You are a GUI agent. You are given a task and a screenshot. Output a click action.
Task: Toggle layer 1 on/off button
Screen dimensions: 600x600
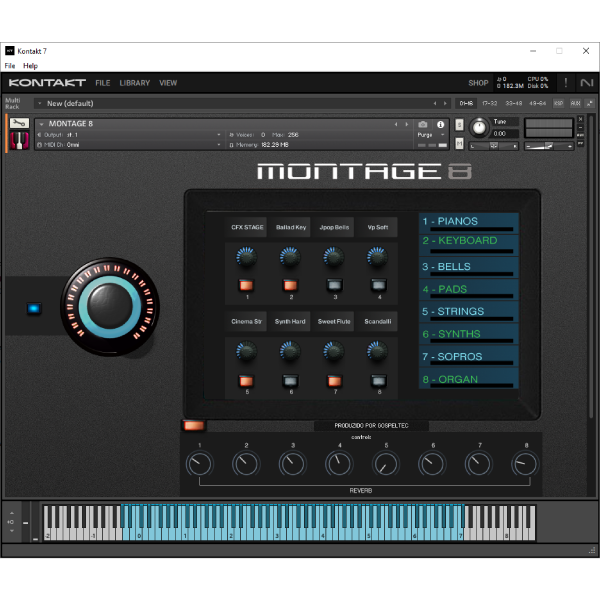pos(246,285)
